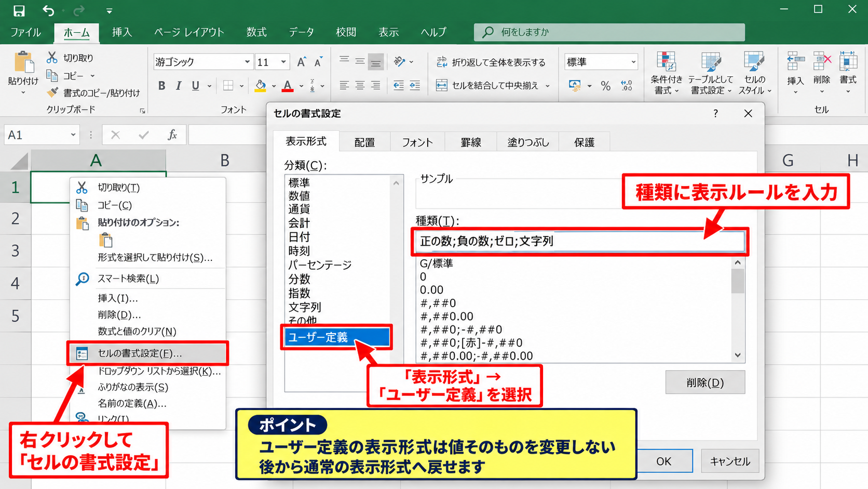Click the increase font size icon
This screenshot has width=868, height=489.
(x=302, y=62)
